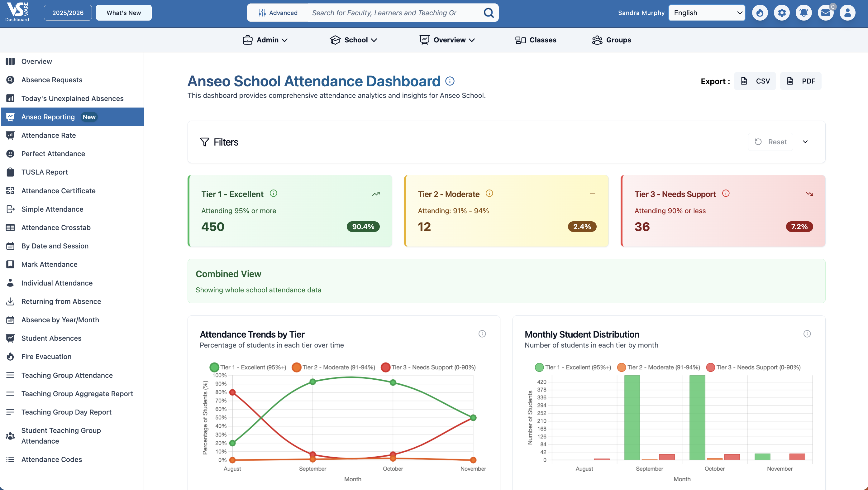Screen dimensions: 868x490
Task: Click Monthly Student Distribution info icon
Action: 807,334
